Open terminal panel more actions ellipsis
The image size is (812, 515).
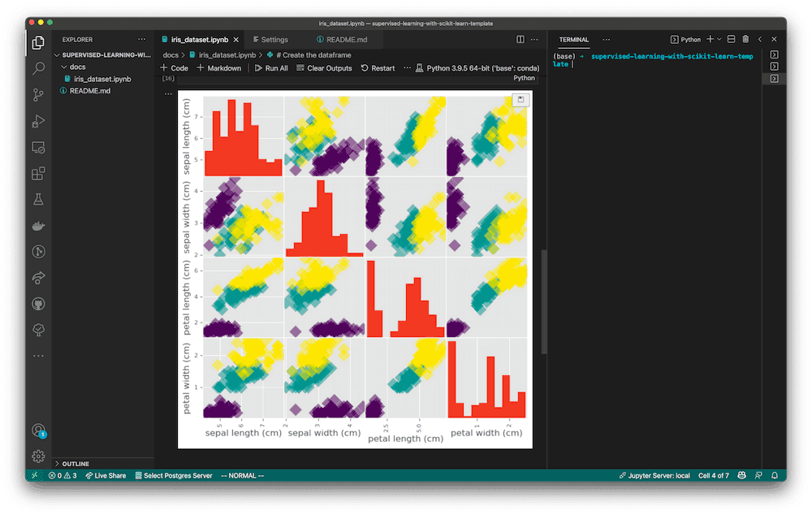pyautogui.click(x=607, y=39)
